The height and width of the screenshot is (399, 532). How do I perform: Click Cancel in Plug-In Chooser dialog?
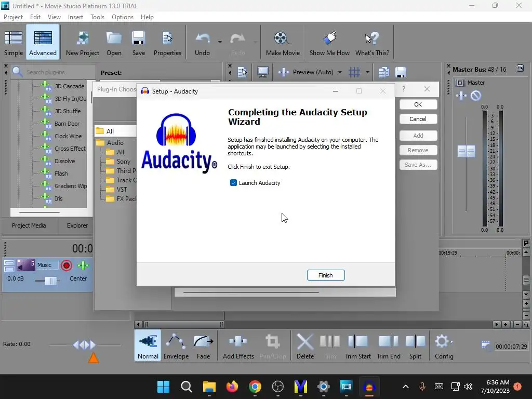(418, 119)
